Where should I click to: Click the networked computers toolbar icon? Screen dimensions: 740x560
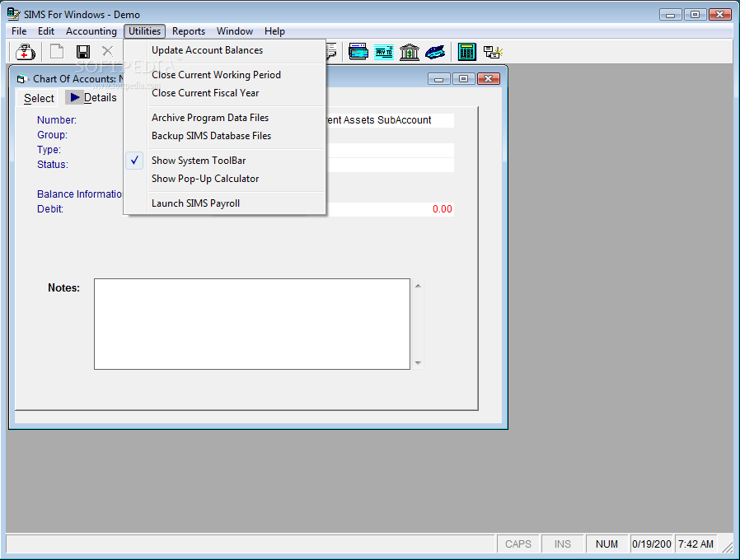[x=493, y=52]
